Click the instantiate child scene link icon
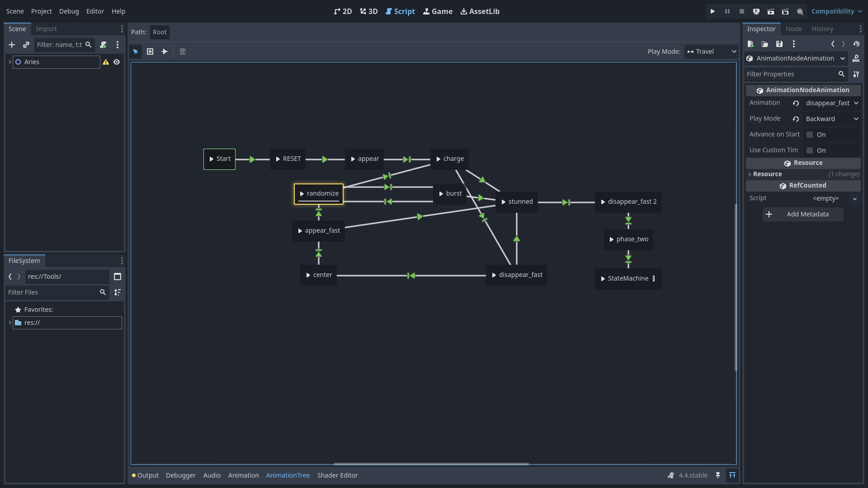Screen dimensions: 868x488 26,45
